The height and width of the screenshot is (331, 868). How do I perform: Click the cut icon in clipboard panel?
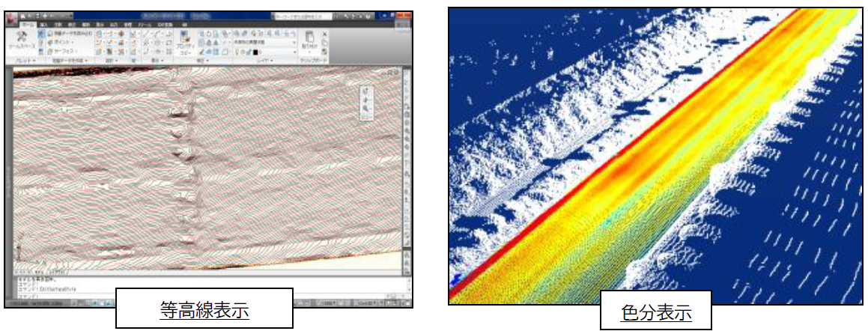pyautogui.click(x=324, y=34)
